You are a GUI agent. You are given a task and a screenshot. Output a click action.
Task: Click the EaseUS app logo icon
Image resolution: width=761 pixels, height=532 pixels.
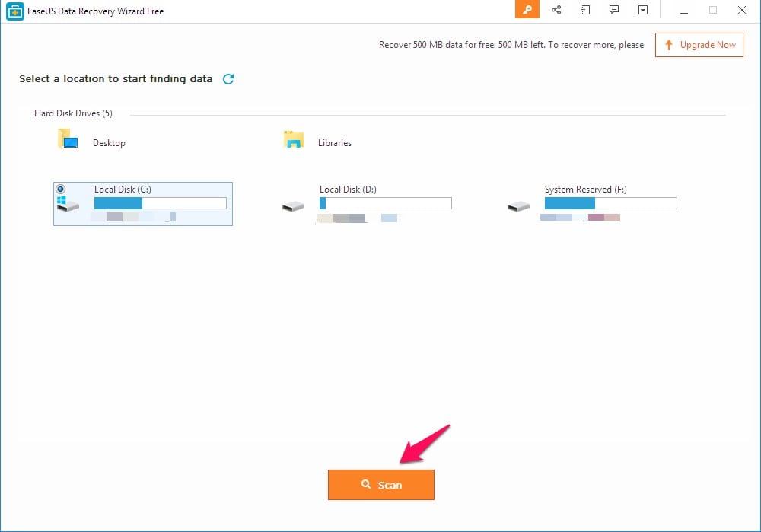pyautogui.click(x=14, y=11)
